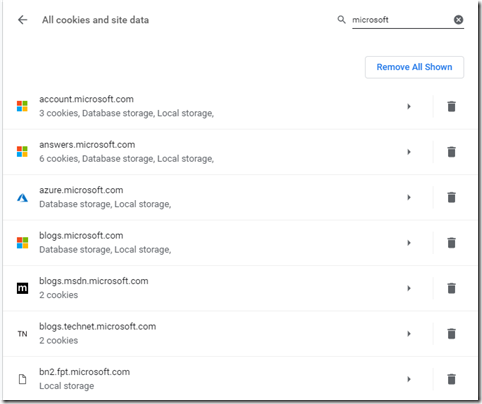Select blogs.technet.microsoft.com domain text

click(97, 326)
